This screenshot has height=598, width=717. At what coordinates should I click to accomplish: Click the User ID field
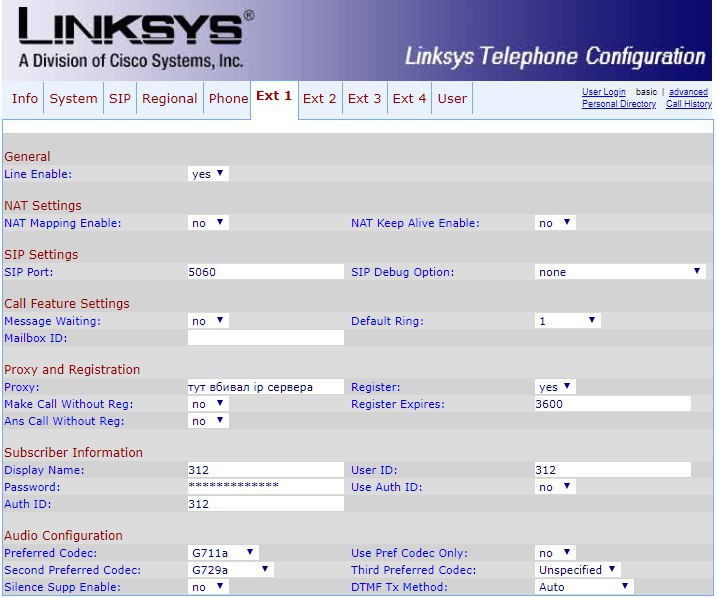pyautogui.click(x=613, y=470)
